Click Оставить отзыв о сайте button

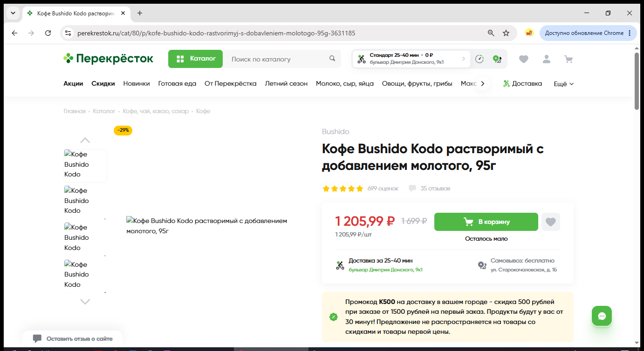click(x=73, y=339)
